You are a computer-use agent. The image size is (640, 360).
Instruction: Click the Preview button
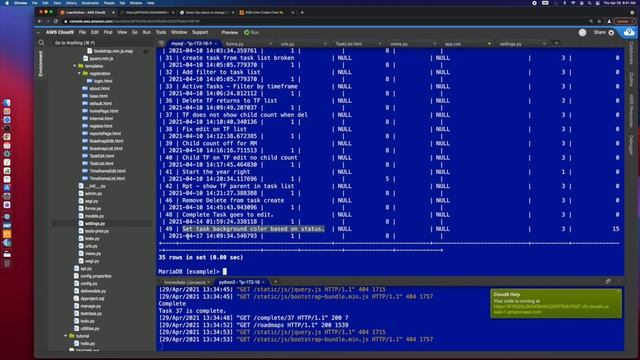click(x=229, y=32)
